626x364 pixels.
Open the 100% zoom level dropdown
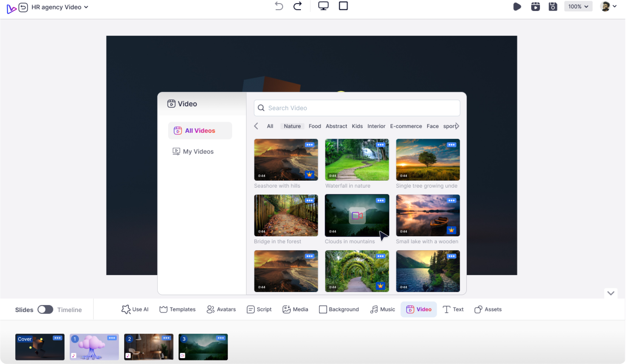[578, 6]
